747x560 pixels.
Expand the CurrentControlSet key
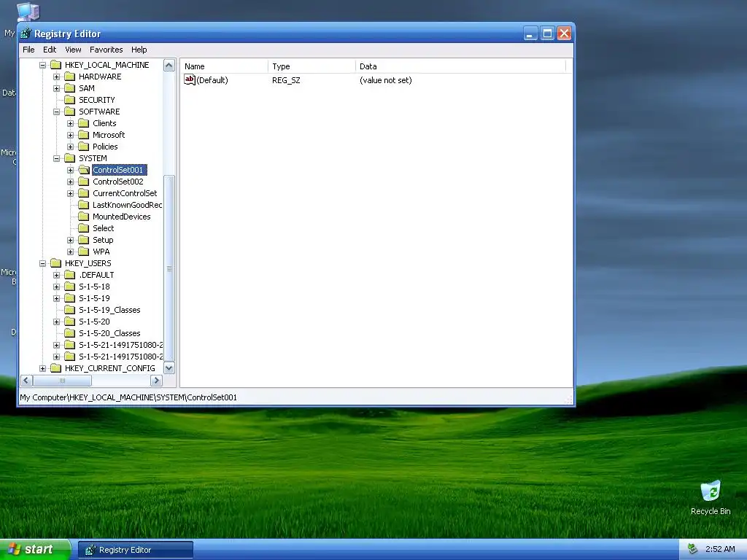[x=71, y=193]
